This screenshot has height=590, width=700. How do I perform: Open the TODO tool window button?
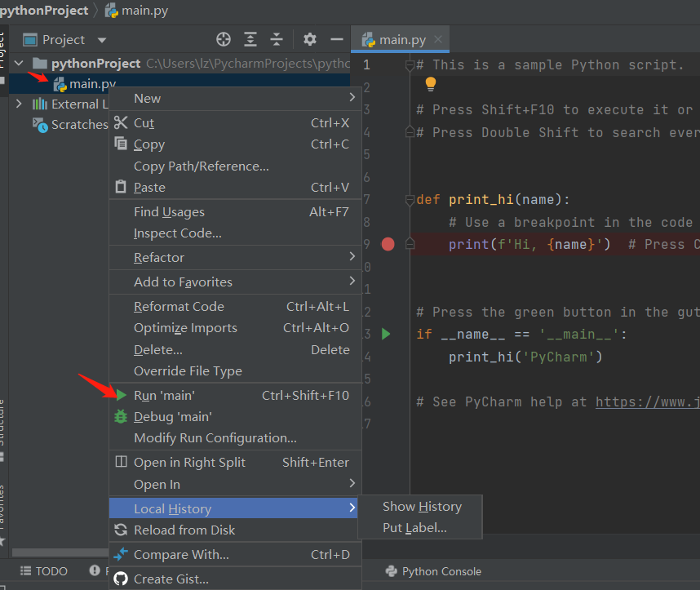(44, 571)
